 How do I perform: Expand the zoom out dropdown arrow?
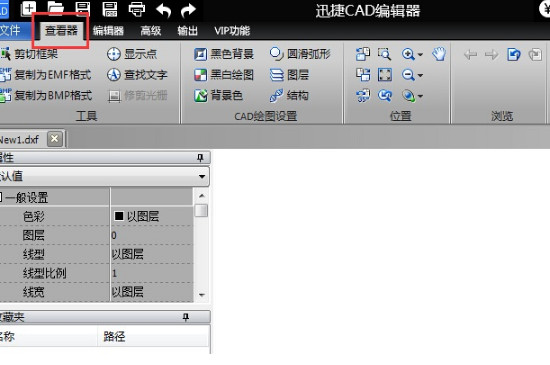(420, 75)
